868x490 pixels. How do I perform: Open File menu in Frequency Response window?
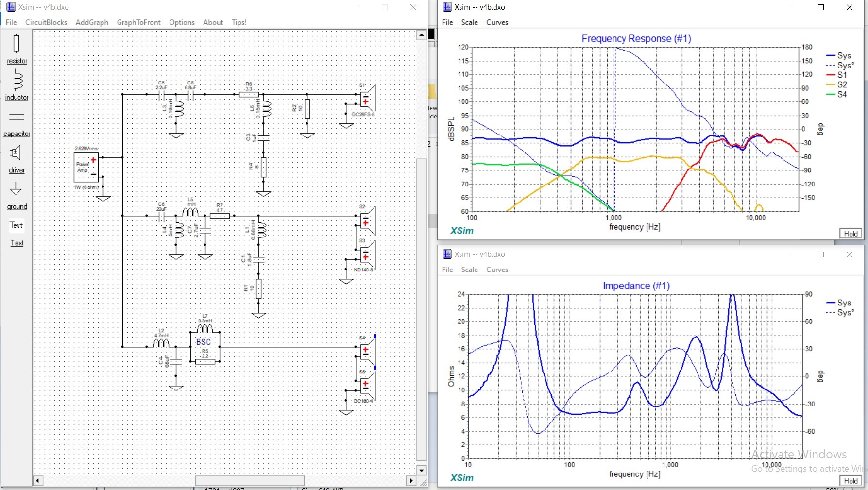(447, 22)
